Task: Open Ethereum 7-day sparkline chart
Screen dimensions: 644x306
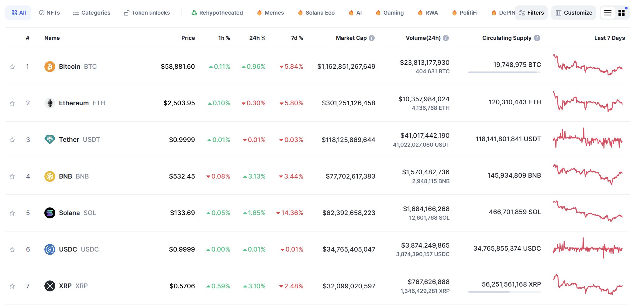Action: pos(588,101)
